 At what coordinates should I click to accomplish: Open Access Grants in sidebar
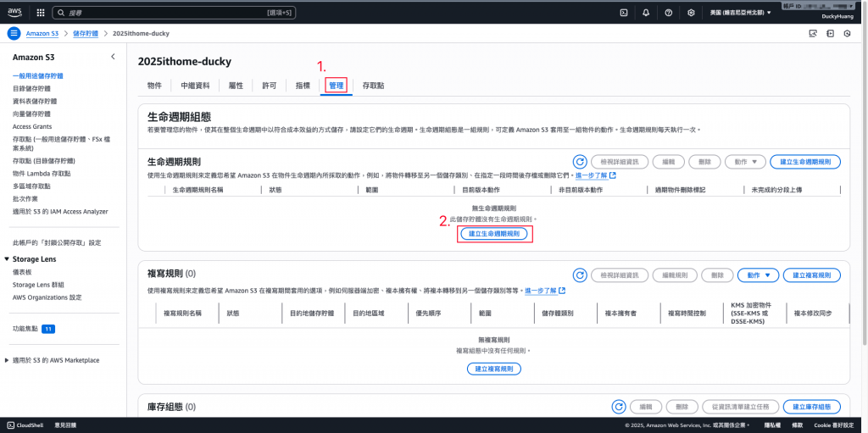click(x=31, y=126)
